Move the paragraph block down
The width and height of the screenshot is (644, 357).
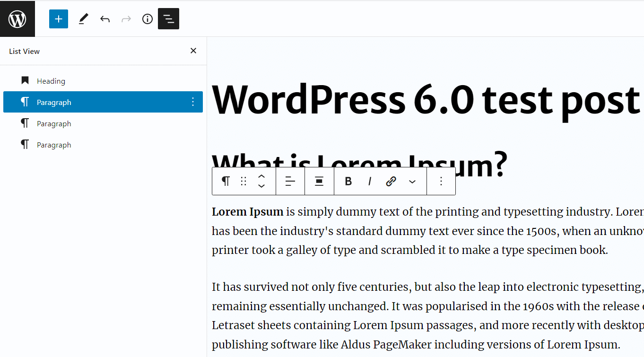click(x=261, y=186)
